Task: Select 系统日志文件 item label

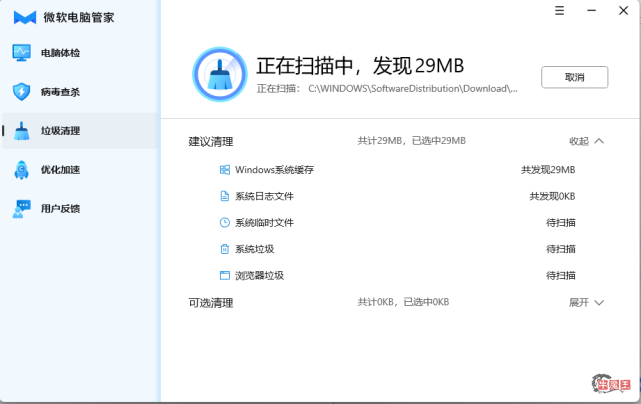Action: click(264, 196)
